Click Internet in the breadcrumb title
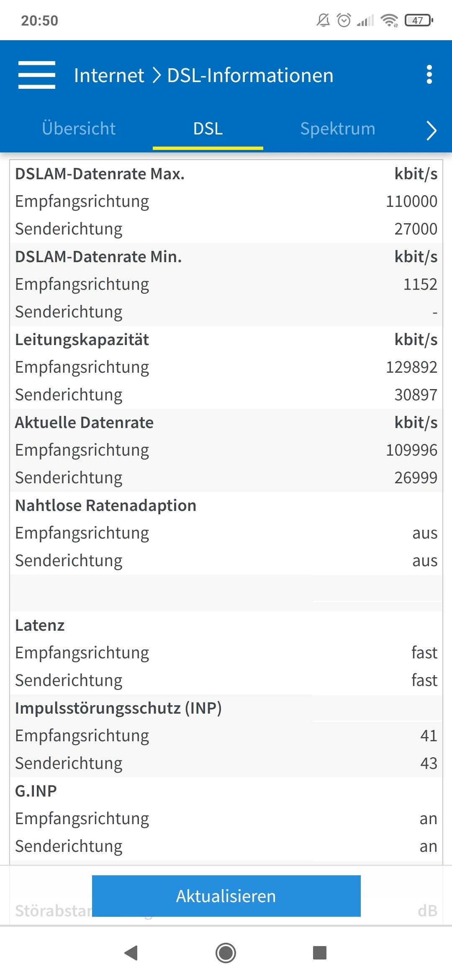 click(x=109, y=75)
